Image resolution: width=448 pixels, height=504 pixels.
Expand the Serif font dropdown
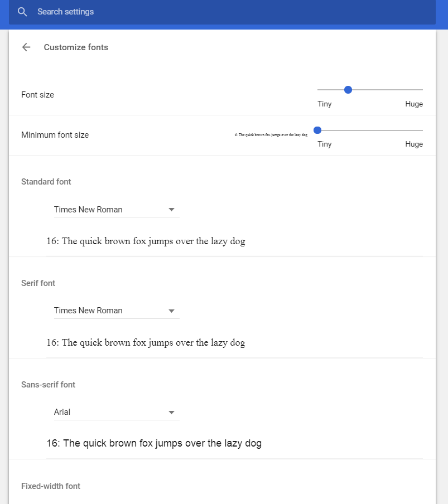tap(116, 311)
